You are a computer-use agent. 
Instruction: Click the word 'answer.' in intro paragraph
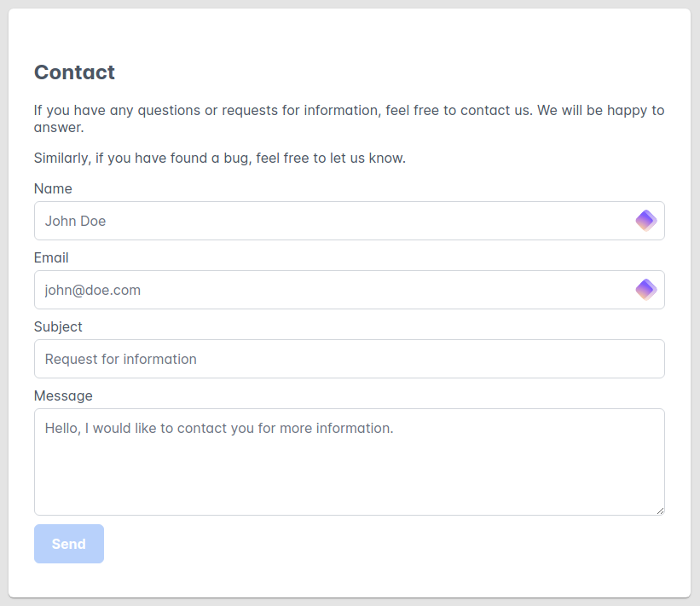(58, 128)
